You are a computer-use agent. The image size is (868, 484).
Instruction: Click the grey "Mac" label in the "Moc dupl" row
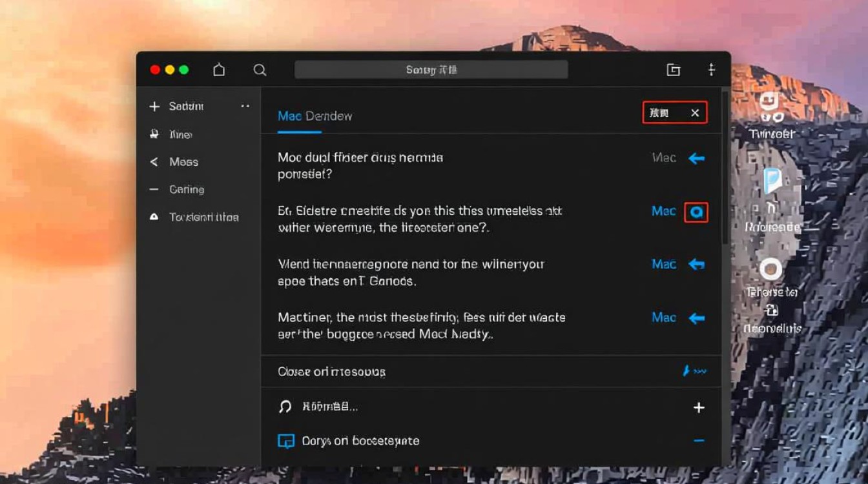click(664, 158)
